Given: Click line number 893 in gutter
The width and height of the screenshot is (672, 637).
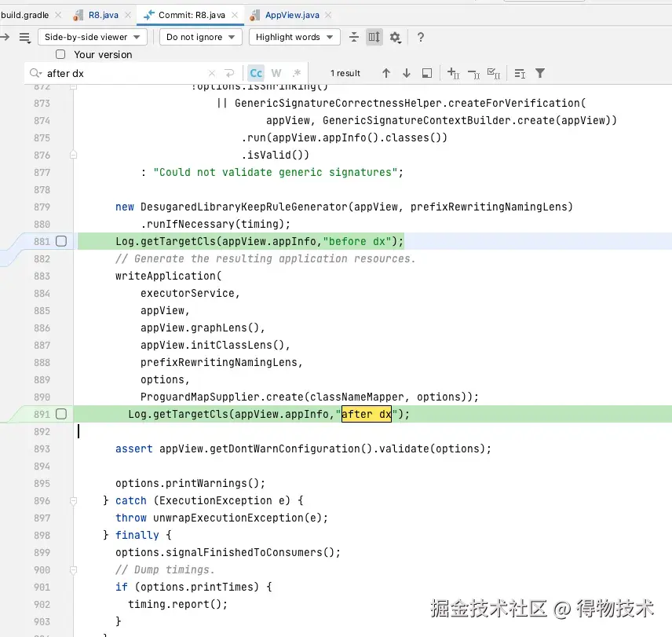Looking at the screenshot, I should (42, 448).
